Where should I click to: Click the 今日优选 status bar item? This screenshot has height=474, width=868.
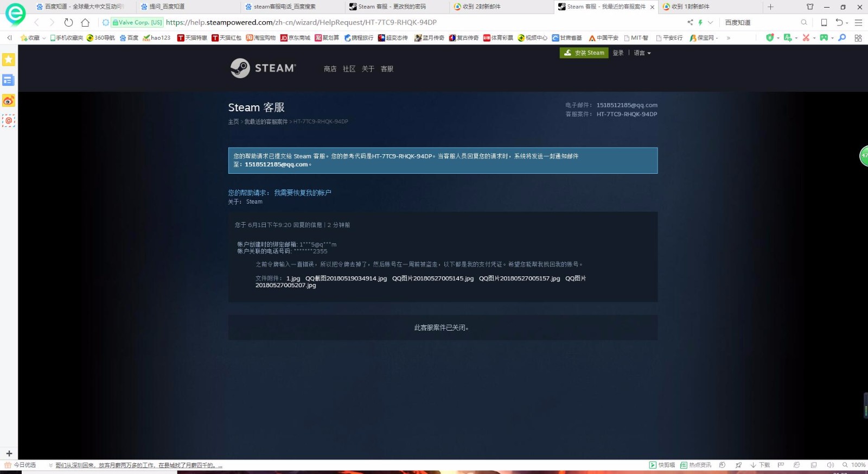click(x=20, y=465)
